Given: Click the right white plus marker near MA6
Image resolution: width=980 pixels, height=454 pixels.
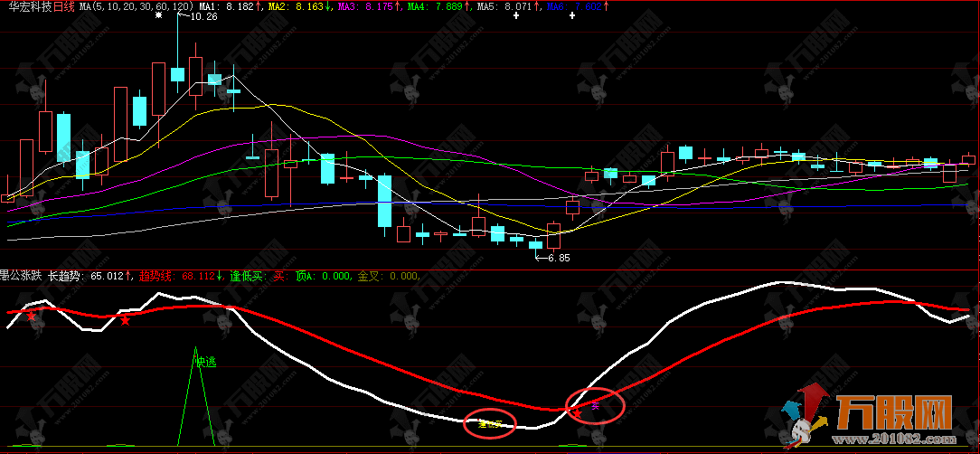Looking at the screenshot, I should pyautogui.click(x=572, y=15).
